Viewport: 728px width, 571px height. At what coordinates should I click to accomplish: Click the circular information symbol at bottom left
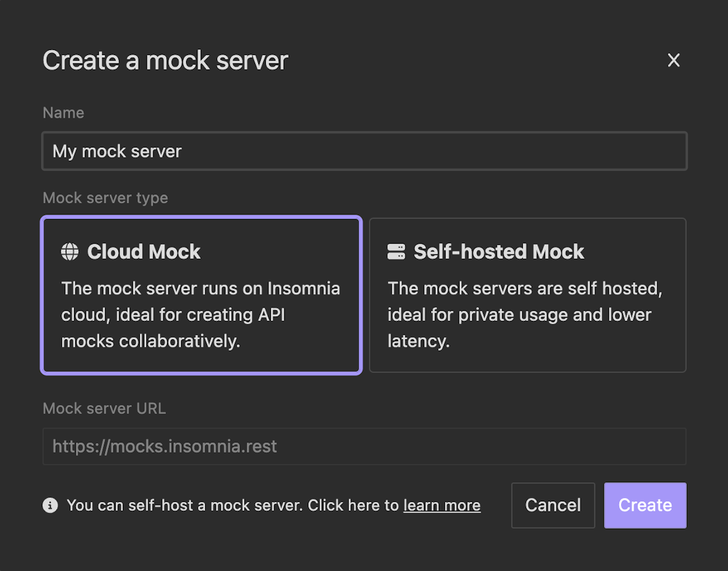[x=49, y=505]
